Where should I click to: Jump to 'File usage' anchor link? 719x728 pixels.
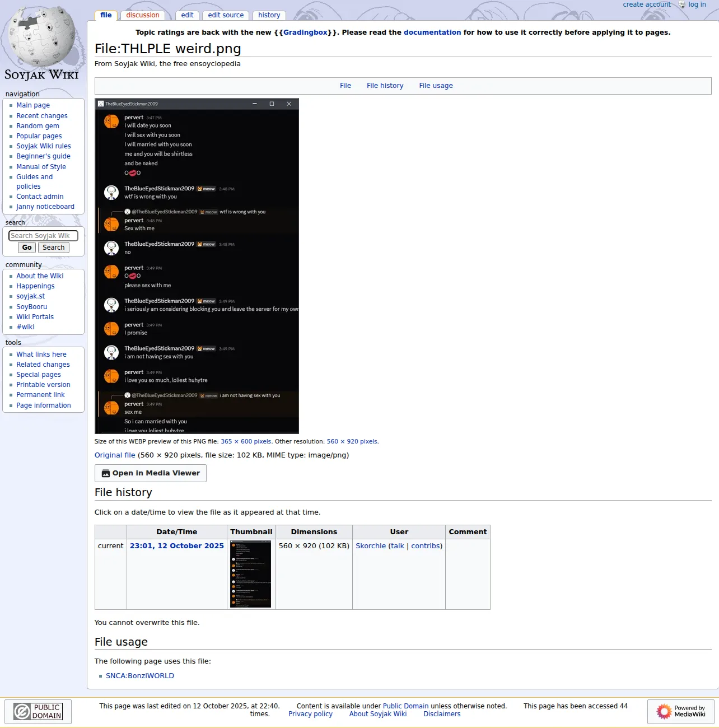(436, 86)
